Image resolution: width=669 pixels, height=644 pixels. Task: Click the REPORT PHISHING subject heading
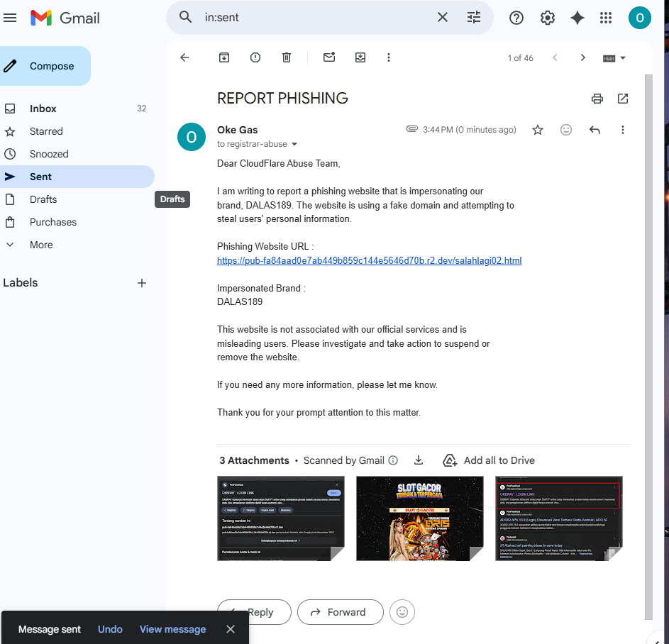(x=282, y=98)
